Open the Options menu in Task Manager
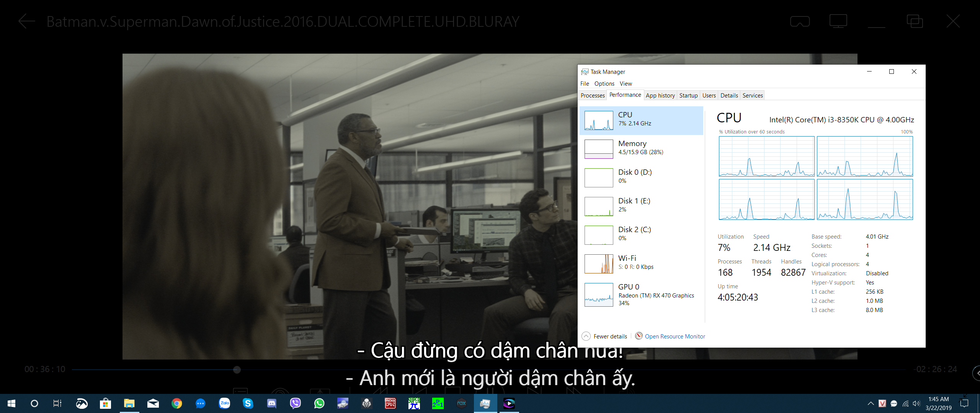This screenshot has height=413, width=980. 604,84
